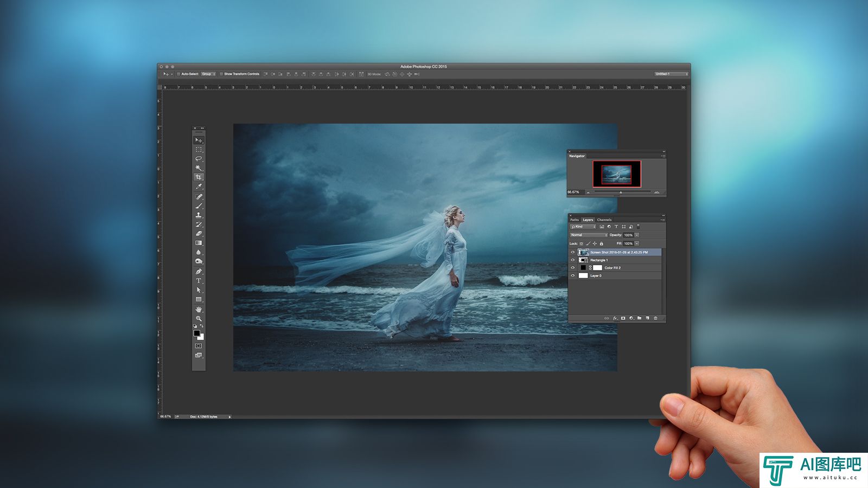Click the Navigator zoom slider
Image resolution: width=868 pixels, height=488 pixels.
pyautogui.click(x=622, y=192)
